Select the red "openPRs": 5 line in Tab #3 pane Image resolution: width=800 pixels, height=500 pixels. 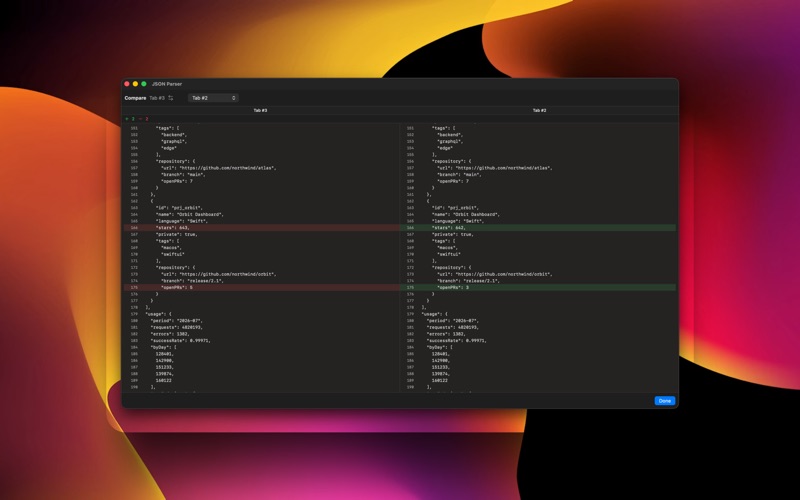click(x=262, y=287)
